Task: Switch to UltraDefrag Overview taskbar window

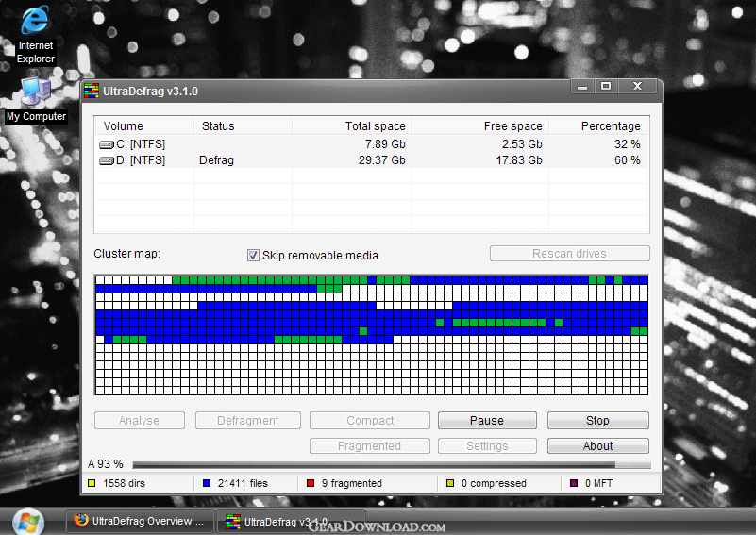Action: point(141,521)
